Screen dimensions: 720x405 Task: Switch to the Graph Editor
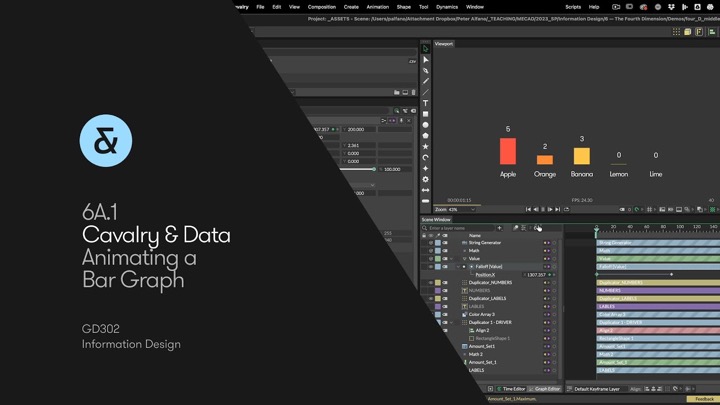pyautogui.click(x=545, y=389)
